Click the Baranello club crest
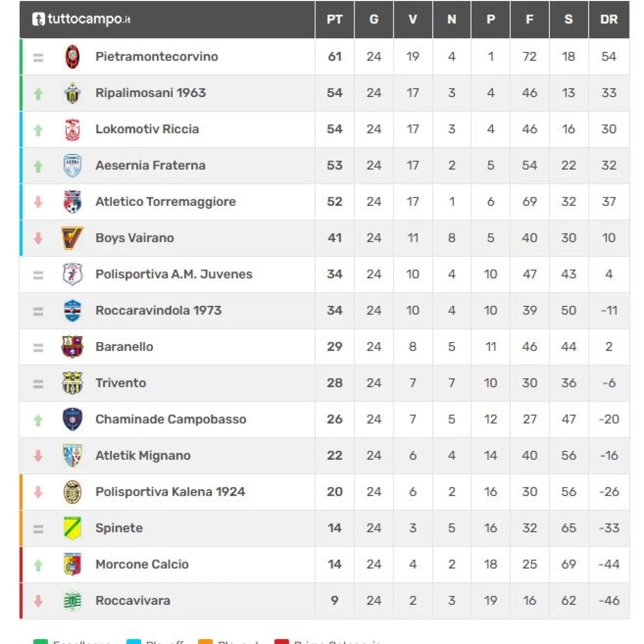Image resolution: width=644 pixels, height=644 pixels. click(x=72, y=347)
